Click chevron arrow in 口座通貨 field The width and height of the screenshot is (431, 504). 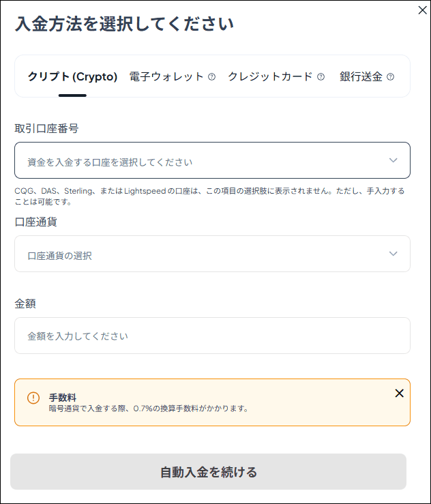393,254
